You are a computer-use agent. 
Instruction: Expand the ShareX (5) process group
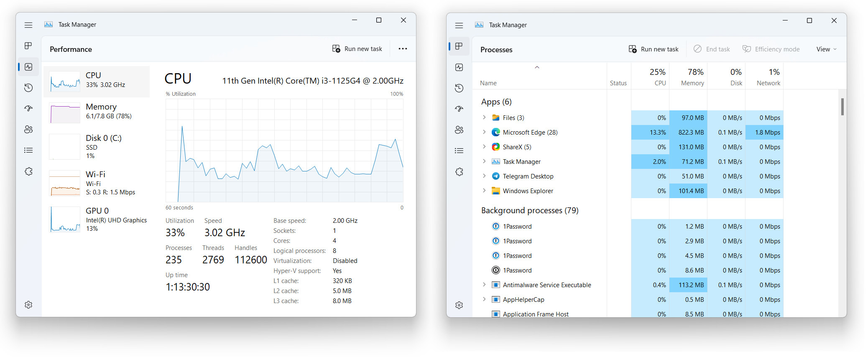[x=484, y=147]
